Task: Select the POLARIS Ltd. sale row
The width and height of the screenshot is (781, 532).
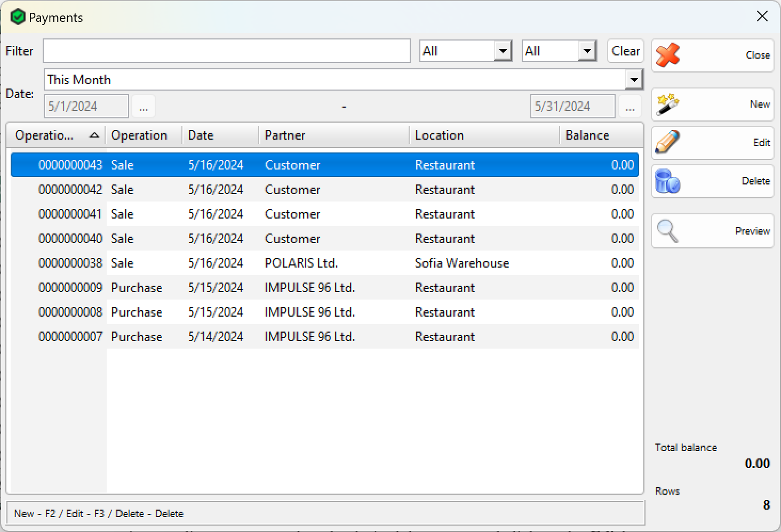Action: tap(301, 263)
